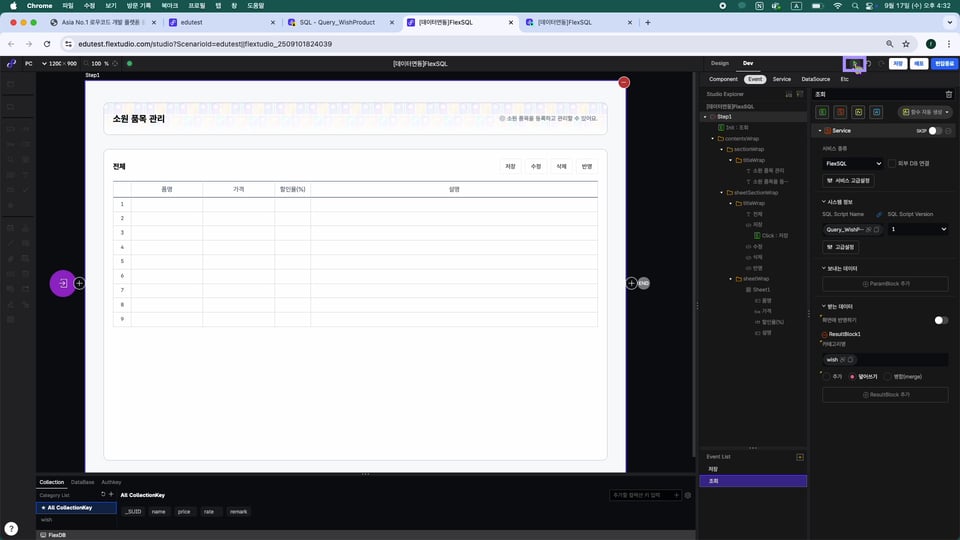960x540 pixels.
Task: Select the 저장 event in Event List
Action: click(753, 469)
